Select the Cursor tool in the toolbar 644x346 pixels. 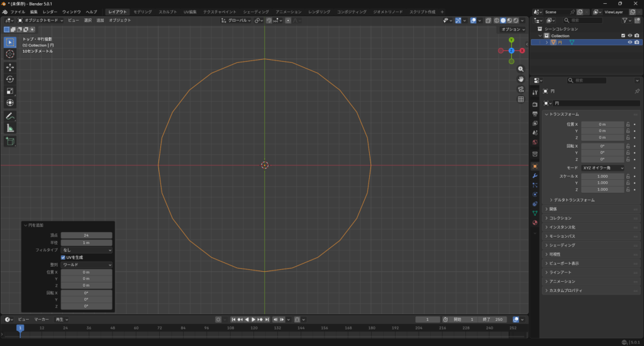[10, 54]
